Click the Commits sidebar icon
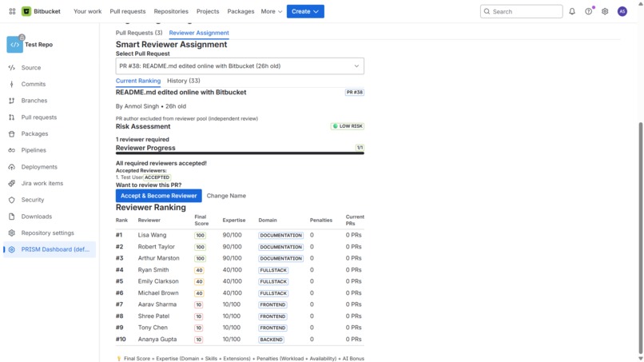 coord(11,84)
